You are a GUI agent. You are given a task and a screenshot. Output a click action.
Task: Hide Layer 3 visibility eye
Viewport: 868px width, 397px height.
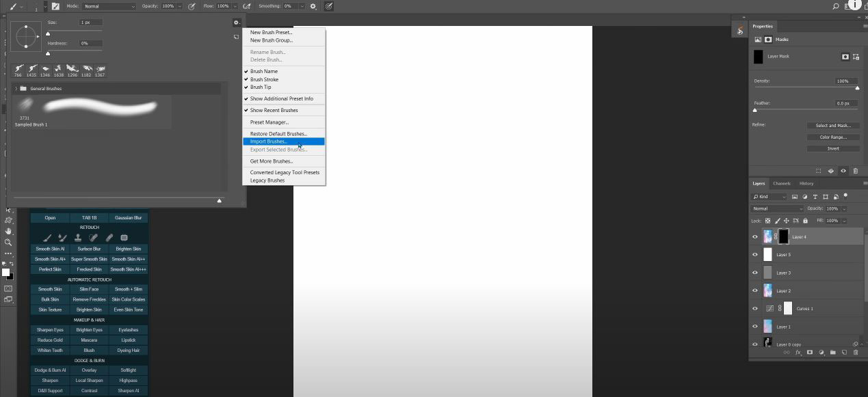[x=755, y=273]
